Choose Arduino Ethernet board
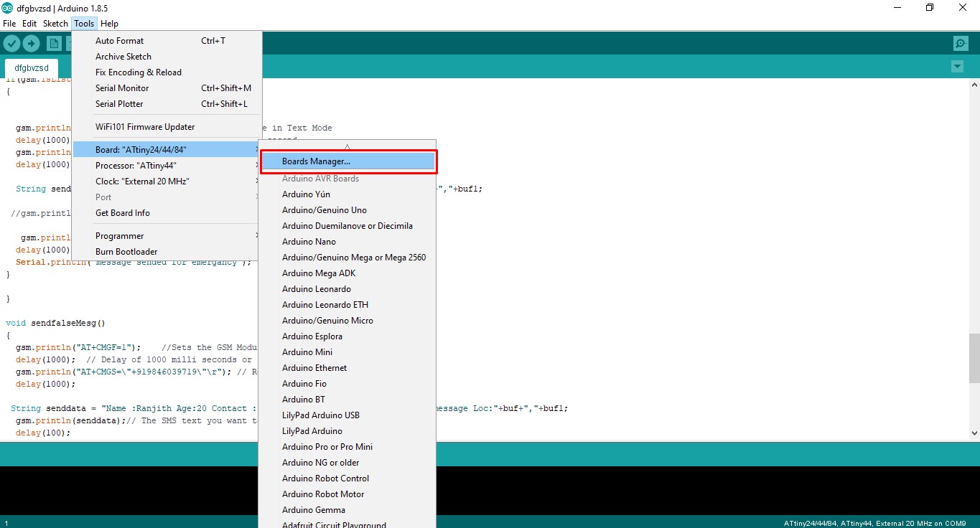The width and height of the screenshot is (980, 528). (x=347, y=368)
